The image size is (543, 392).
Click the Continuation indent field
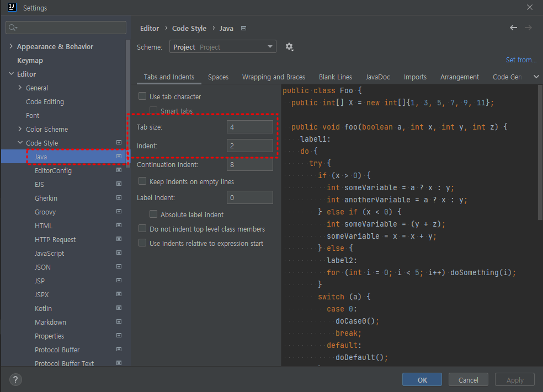tap(249, 164)
